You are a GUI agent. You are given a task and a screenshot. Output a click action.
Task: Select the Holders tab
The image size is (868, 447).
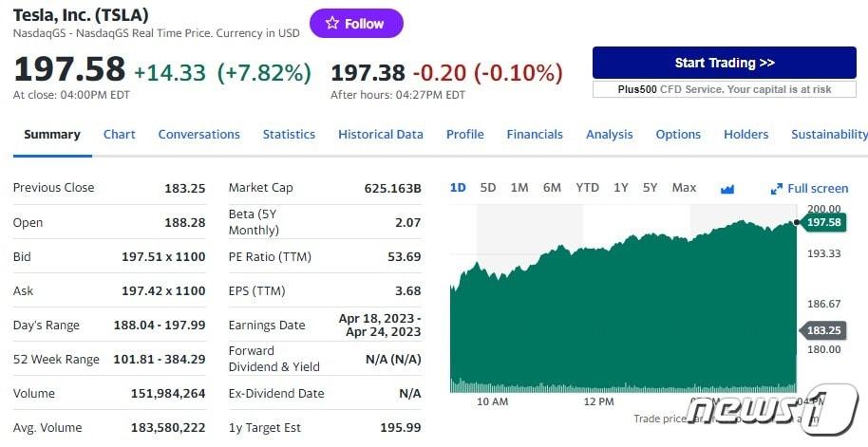coord(745,135)
